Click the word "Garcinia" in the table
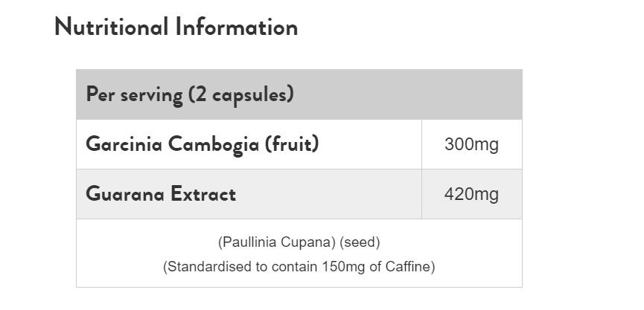 (x=115, y=143)
